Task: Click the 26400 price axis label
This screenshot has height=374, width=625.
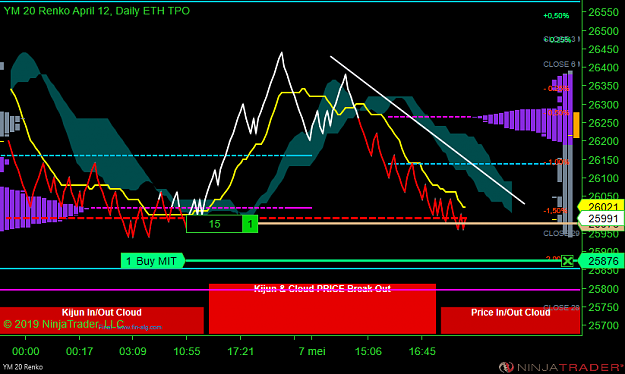Action: (x=603, y=67)
